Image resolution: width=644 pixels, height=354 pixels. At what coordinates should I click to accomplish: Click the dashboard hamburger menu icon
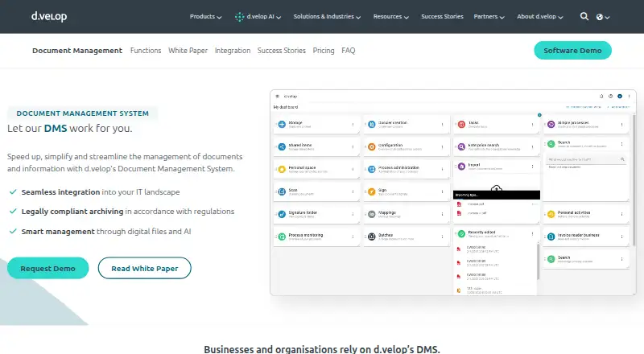277,96
